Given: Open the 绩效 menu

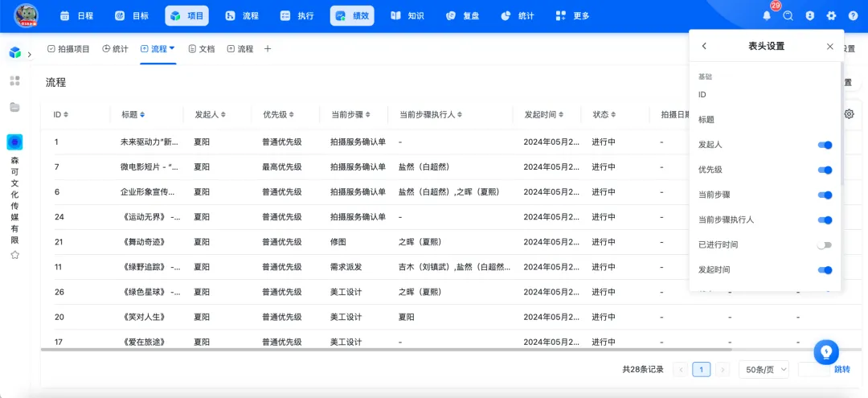Looking at the screenshot, I should coord(352,15).
